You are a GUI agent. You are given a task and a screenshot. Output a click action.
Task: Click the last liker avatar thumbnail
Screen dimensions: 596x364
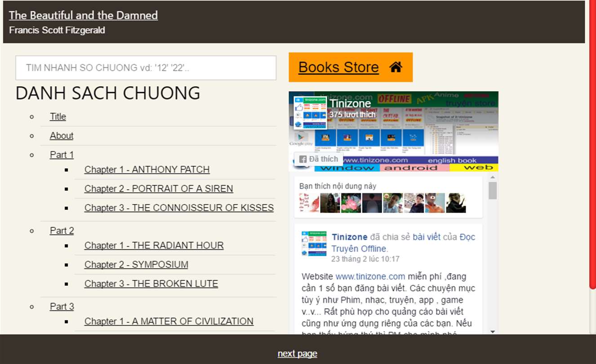456,203
